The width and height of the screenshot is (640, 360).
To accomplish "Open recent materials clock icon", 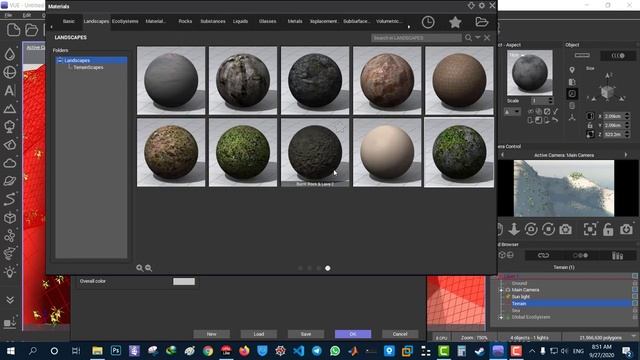I will 428,22.
